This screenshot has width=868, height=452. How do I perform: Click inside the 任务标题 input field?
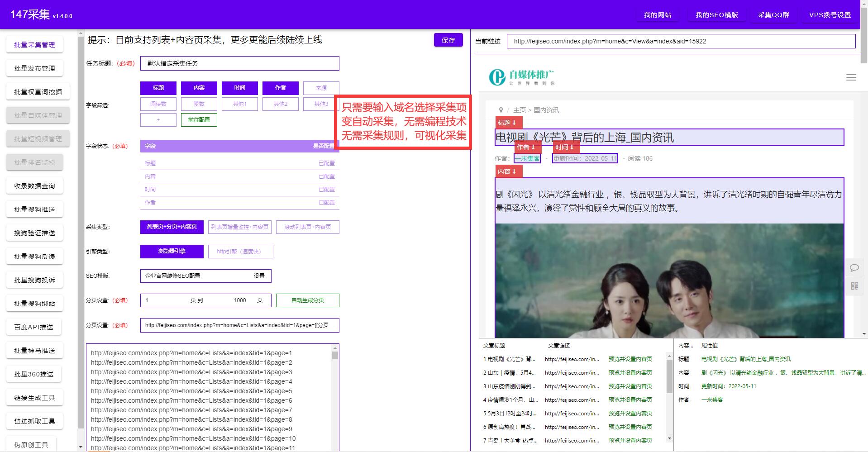(x=239, y=63)
